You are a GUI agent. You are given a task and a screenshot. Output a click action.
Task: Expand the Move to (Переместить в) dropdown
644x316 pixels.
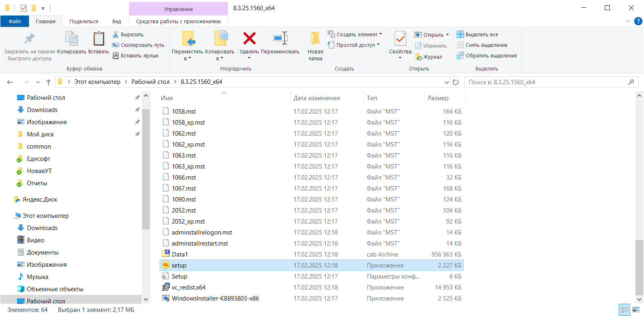pyautogui.click(x=187, y=59)
